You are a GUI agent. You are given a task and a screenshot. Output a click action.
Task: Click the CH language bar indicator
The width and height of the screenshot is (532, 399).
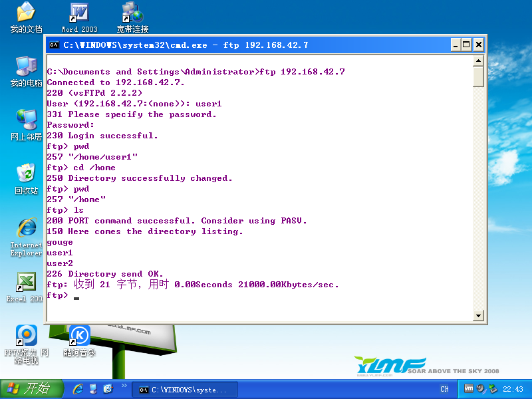[444, 389]
